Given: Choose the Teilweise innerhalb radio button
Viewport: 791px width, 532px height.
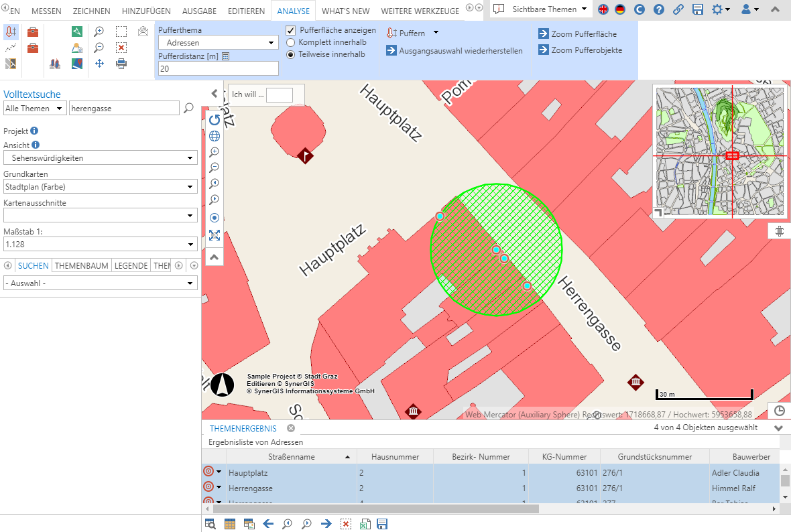Looking at the screenshot, I should click(291, 54).
